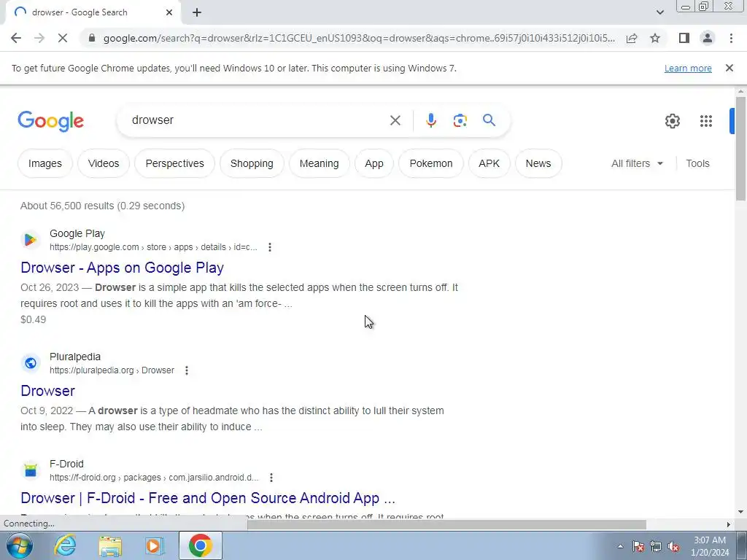The height and width of the screenshot is (560, 747).
Task: Open the Pluralpedia Drowser result
Action: click(x=47, y=391)
